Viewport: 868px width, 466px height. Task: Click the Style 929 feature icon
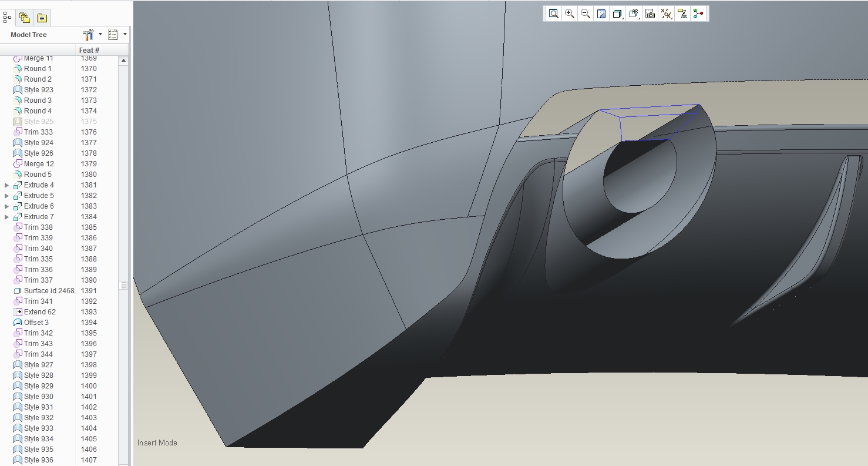(18, 386)
